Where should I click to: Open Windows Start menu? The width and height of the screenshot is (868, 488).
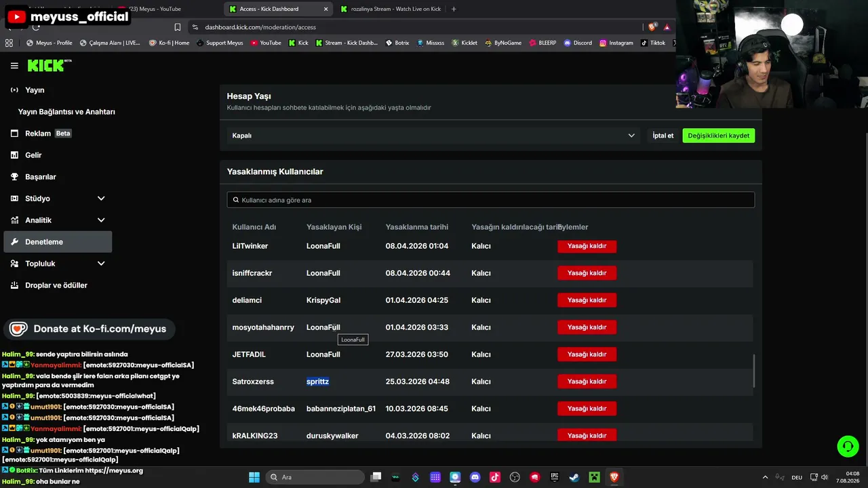pos(254,477)
